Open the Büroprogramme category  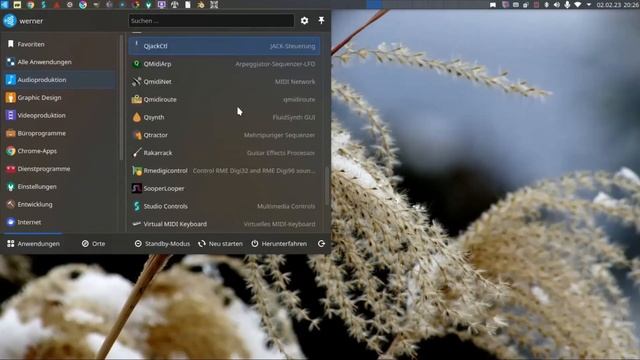(x=60, y=133)
